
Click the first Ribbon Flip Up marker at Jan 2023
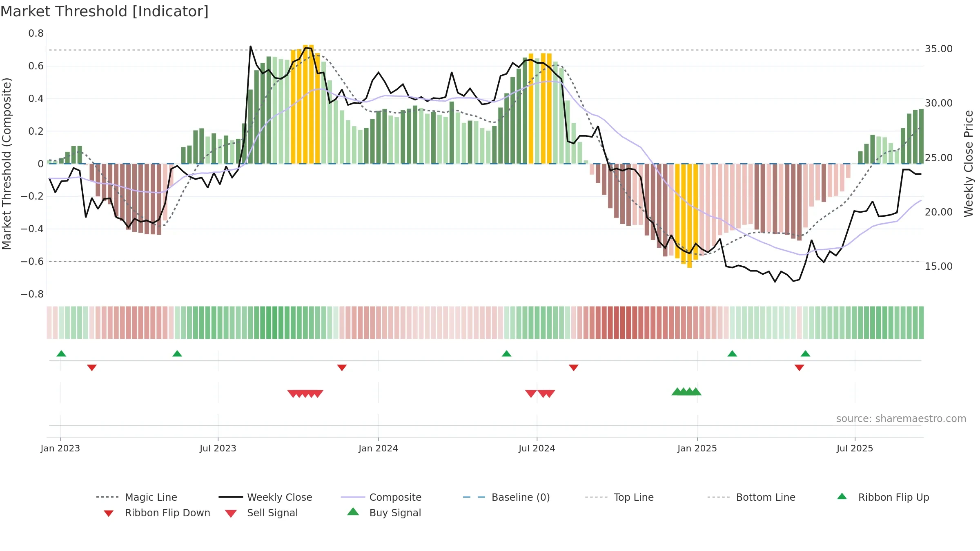(x=61, y=353)
